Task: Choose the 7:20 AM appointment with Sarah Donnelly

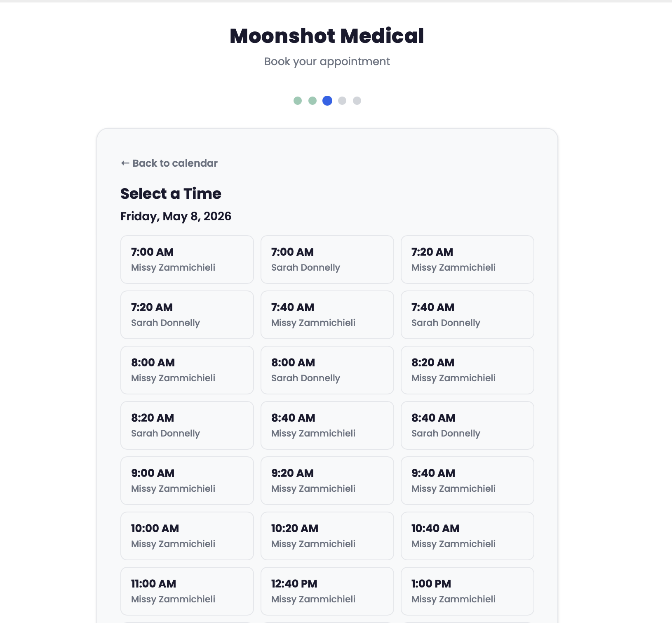Action: click(187, 314)
